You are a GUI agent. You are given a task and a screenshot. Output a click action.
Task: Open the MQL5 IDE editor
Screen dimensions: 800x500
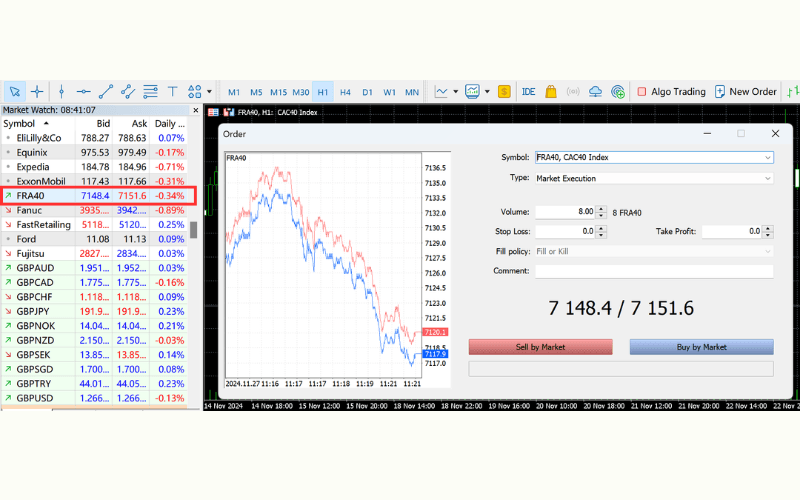[x=528, y=91]
